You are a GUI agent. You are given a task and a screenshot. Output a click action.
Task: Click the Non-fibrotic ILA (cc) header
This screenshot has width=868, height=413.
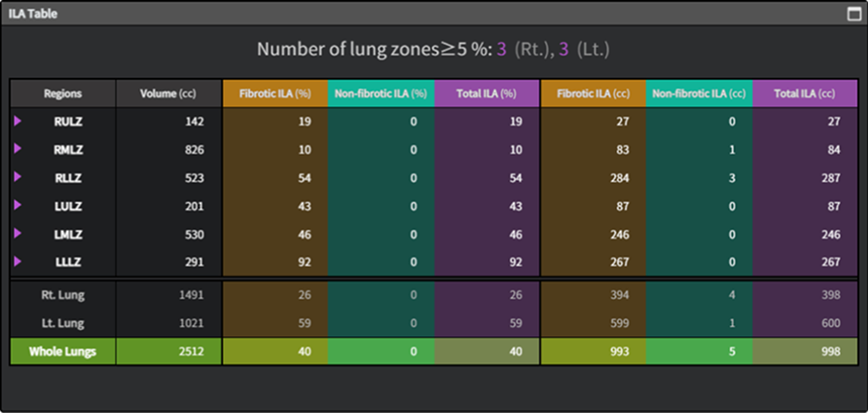click(699, 94)
